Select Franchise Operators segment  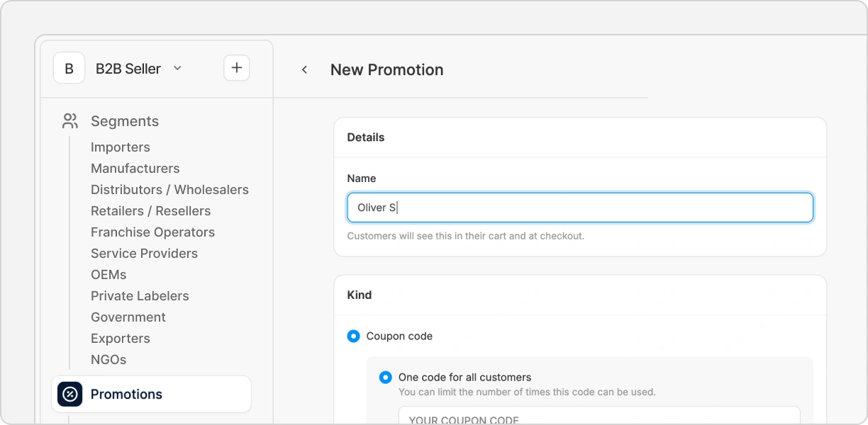pos(152,232)
